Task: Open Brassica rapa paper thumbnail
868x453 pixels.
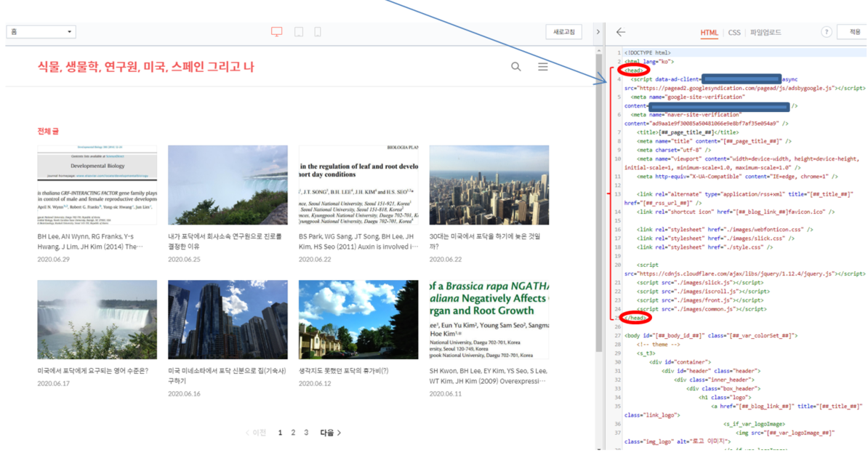Action: point(489,319)
